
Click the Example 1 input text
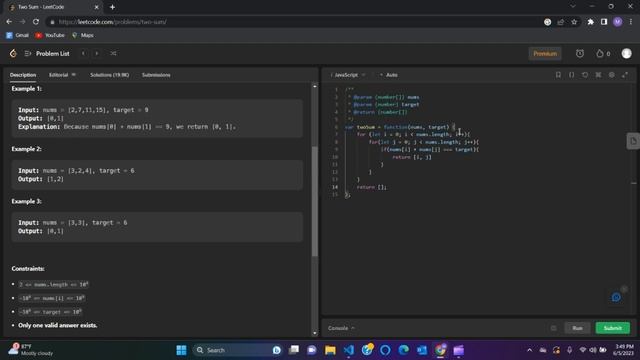tap(83, 110)
